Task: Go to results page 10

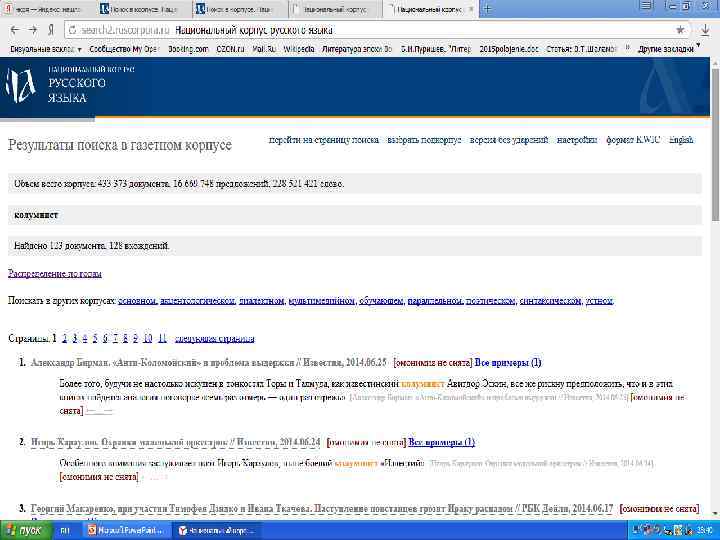Action: pyautogui.click(x=147, y=338)
